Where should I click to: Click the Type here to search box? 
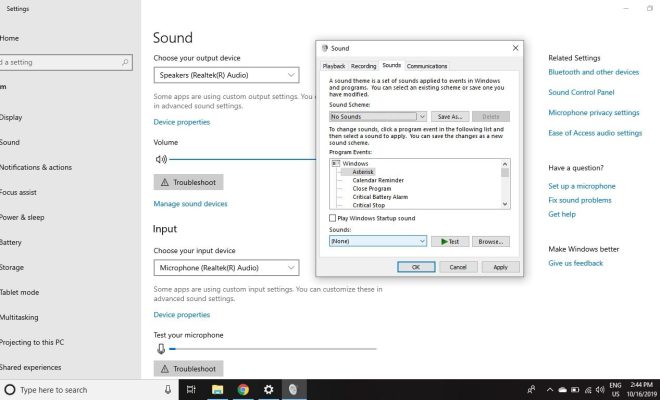pyautogui.click(x=89, y=389)
